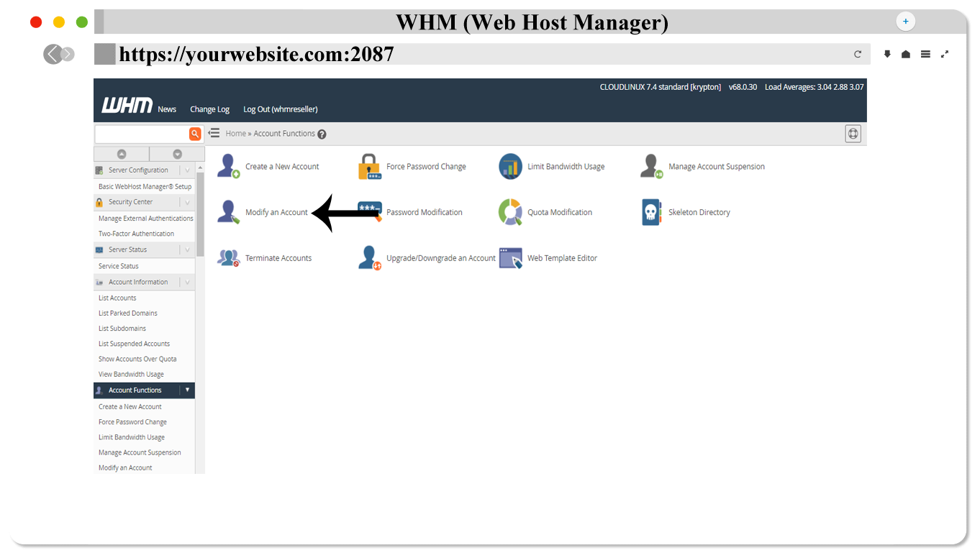The image size is (980, 553).
Task: Click the lifebuoy support icon
Action: pyautogui.click(x=853, y=134)
